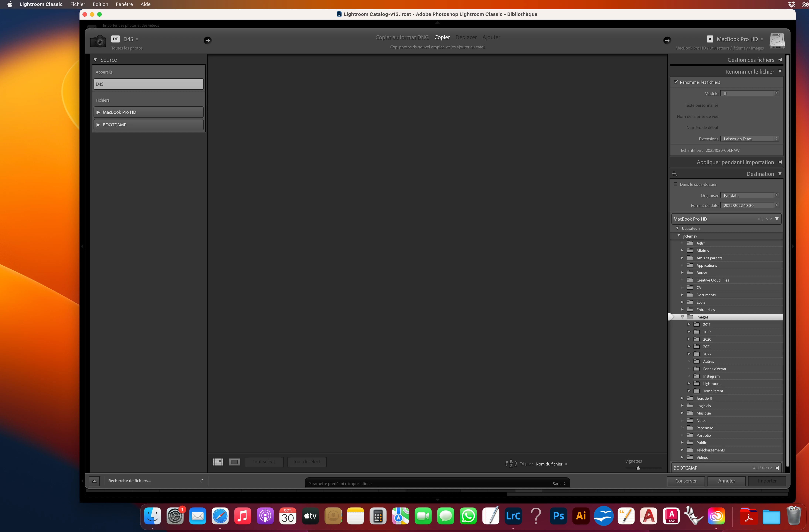Select Copier au format DNG mode

pos(402,37)
